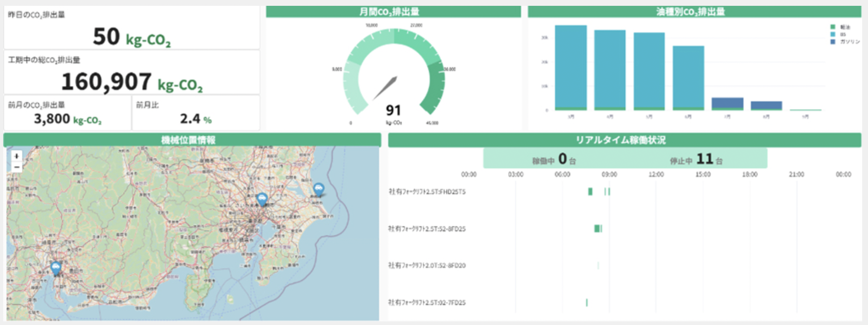Click the 機械位置情報 panel header

tap(192, 140)
